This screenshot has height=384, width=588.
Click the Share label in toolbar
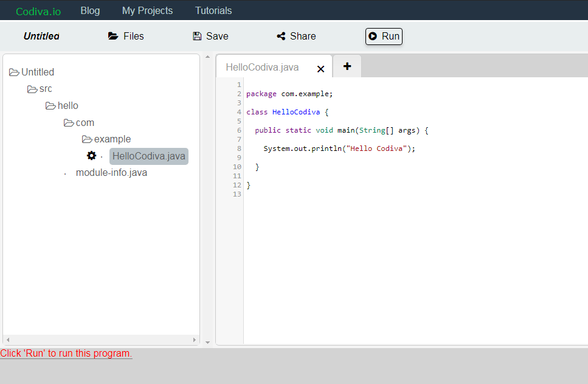(x=303, y=36)
